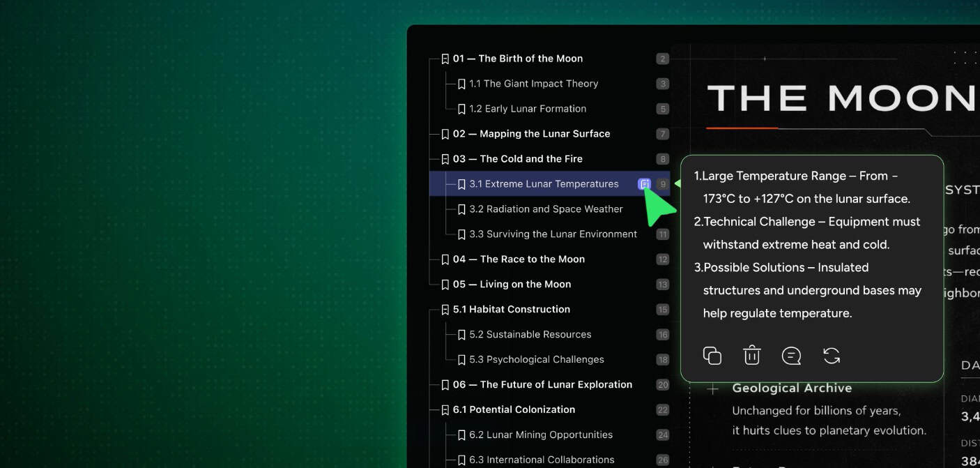Screen dimensions: 980x468
Task: Click AI summary icon on 3.1 bookmark
Action: 645,184
